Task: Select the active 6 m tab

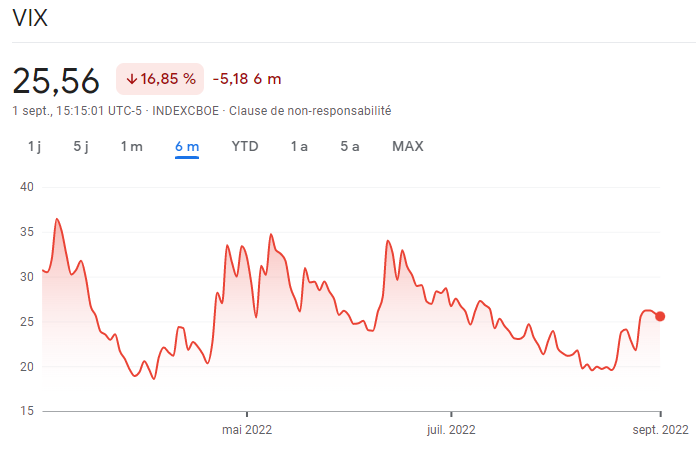Action: 187,146
